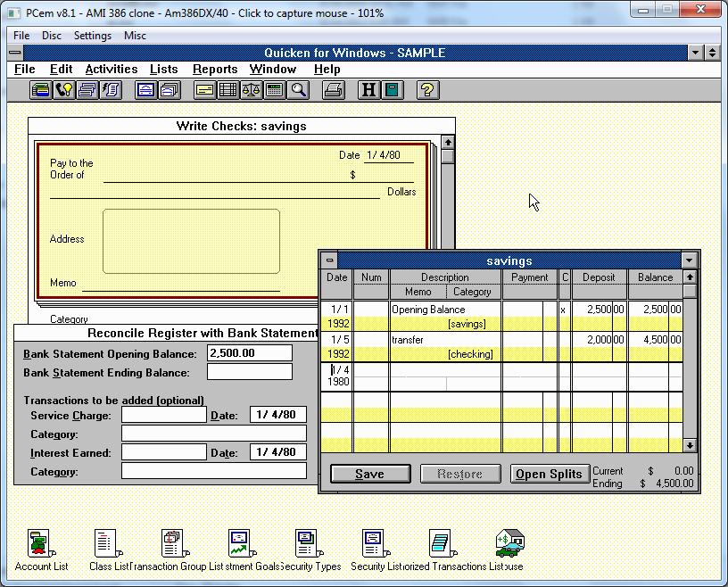Click the bold H toolbar icon
The width and height of the screenshot is (728, 587).
[368, 90]
